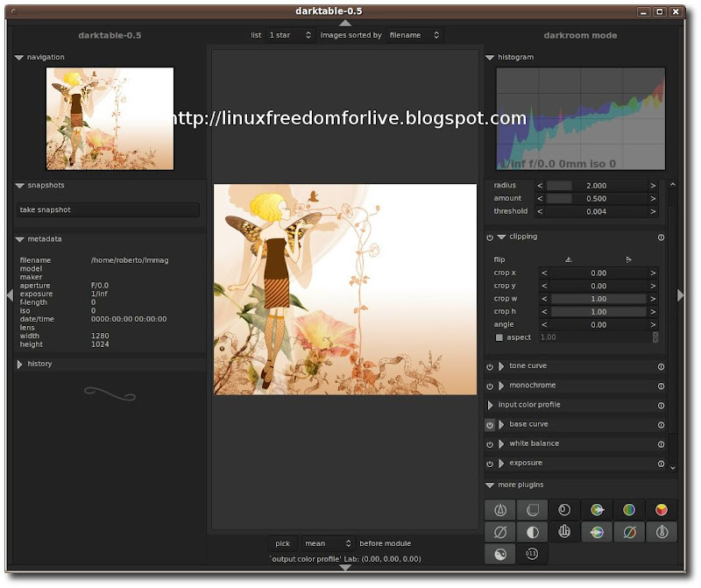Toggle the clipping module on/off
The width and height of the screenshot is (701, 588).
[x=490, y=237]
